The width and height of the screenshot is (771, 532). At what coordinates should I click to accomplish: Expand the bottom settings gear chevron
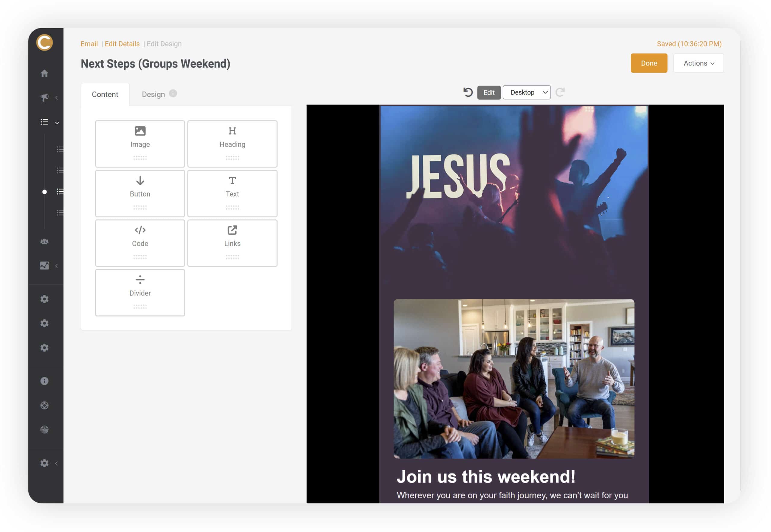57,464
